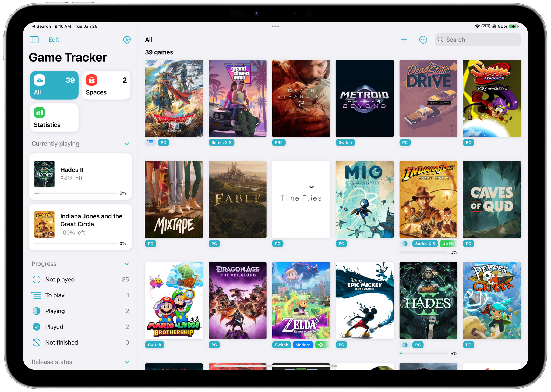Open Grand Theft Auto VI cover

click(238, 98)
